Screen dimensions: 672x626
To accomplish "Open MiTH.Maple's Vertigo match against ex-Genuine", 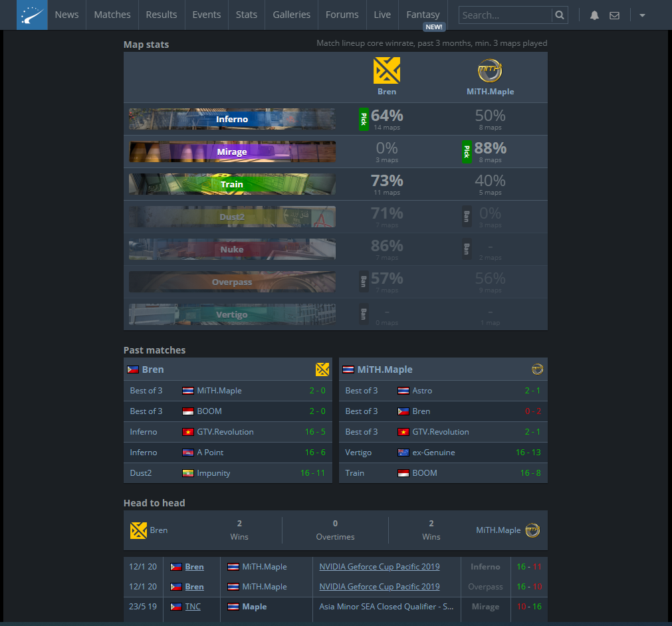I will (443, 453).
